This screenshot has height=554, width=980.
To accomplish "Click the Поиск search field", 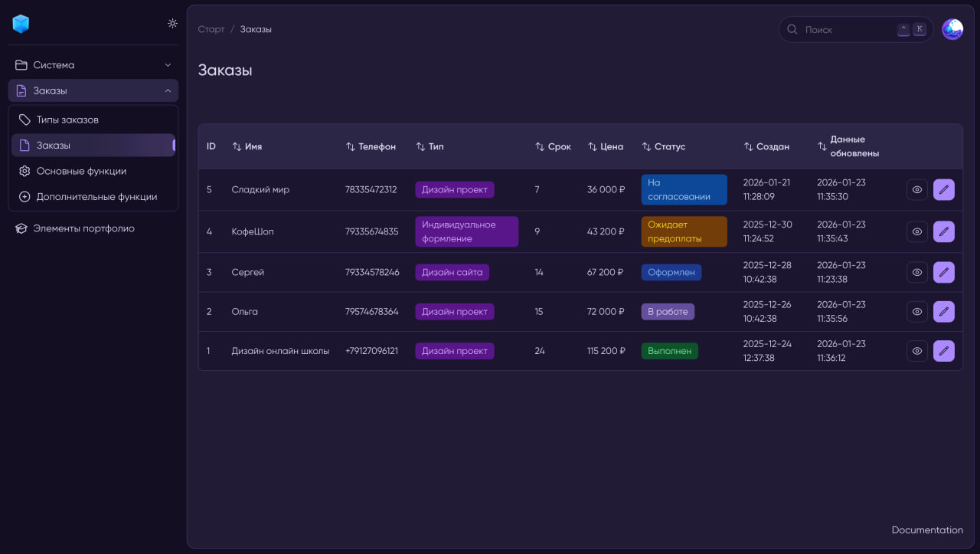I will click(846, 30).
